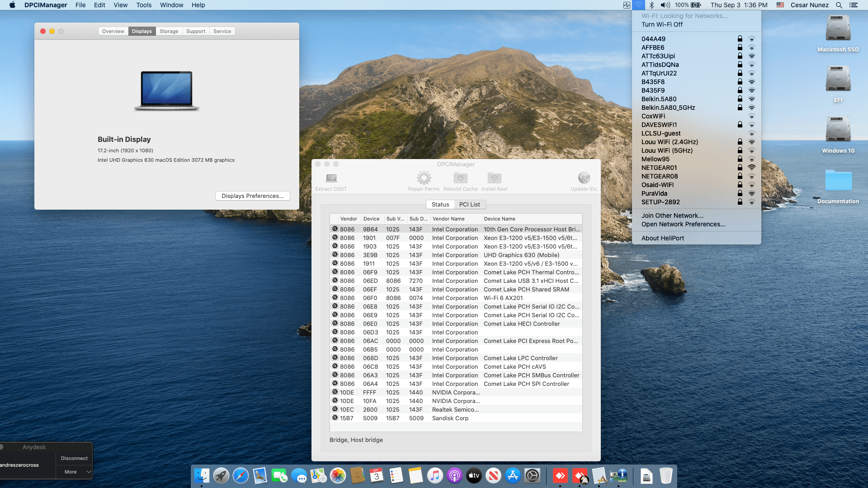The width and height of the screenshot is (868, 488).
Task: Click the Update IDs globe icon
Action: point(584,178)
